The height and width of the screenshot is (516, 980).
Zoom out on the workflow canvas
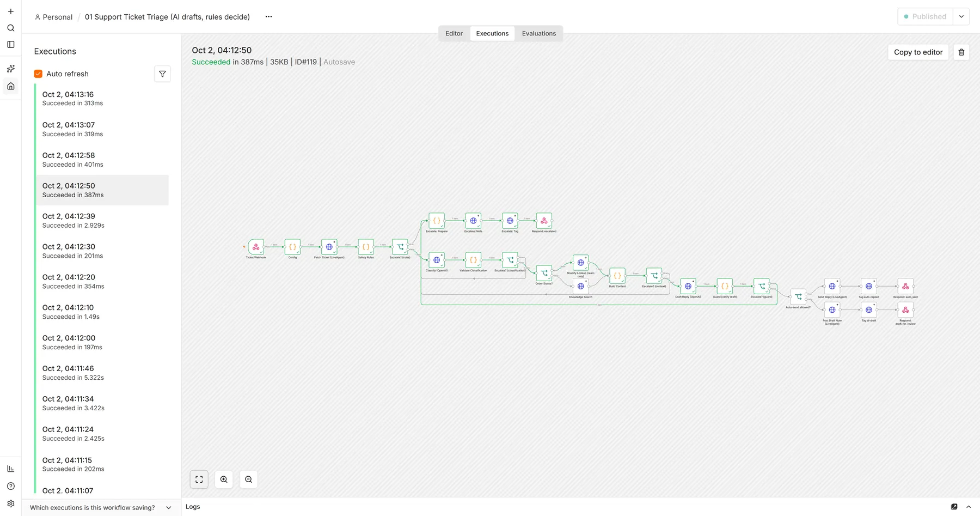(248, 479)
